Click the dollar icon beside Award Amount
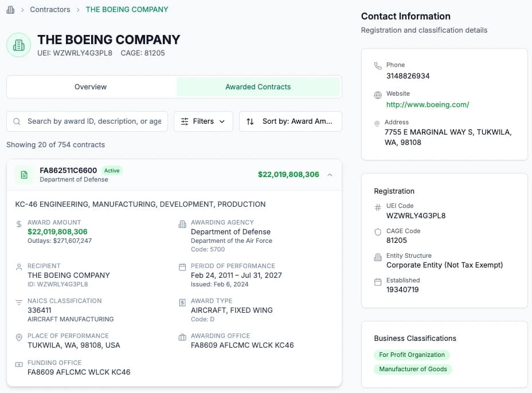 pyautogui.click(x=19, y=222)
